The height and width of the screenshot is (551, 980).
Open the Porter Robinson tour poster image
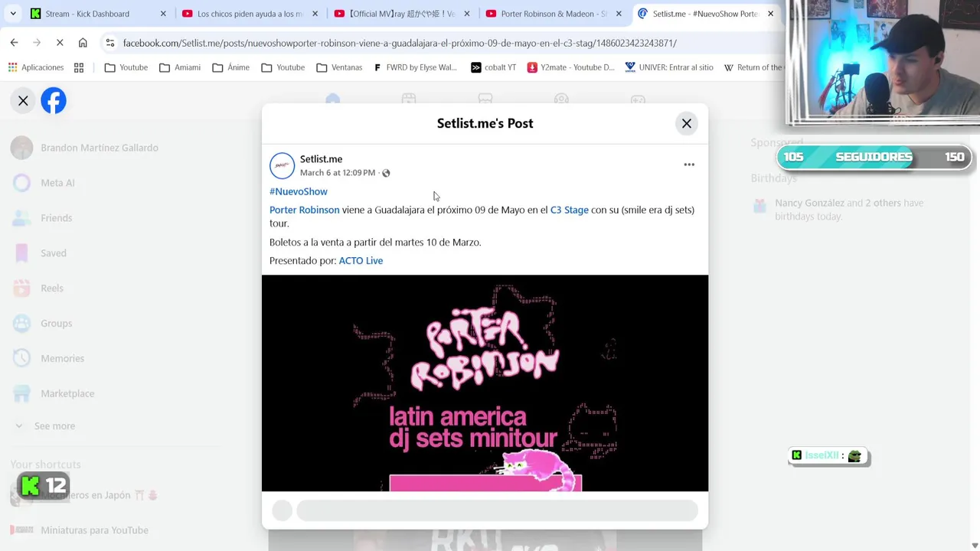pyautogui.click(x=485, y=383)
